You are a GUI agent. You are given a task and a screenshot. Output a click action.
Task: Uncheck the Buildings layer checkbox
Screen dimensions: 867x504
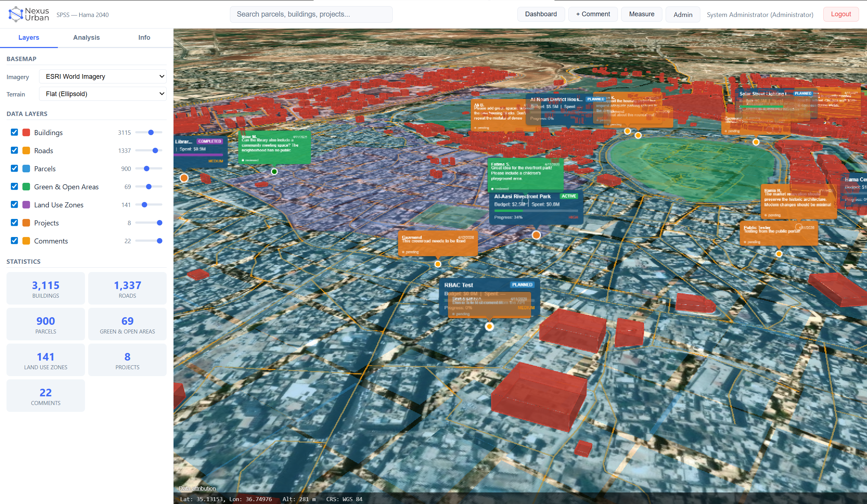click(x=14, y=132)
